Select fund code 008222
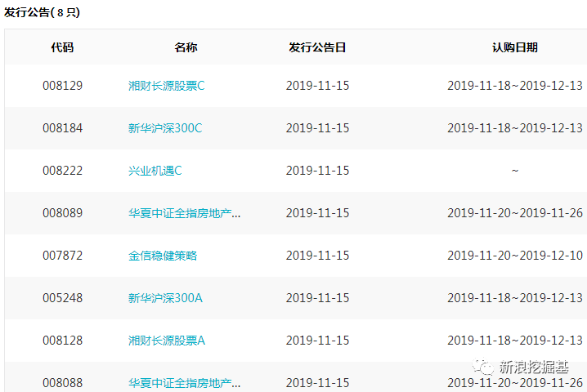Viewport: 587px width, 392px height. [62, 171]
